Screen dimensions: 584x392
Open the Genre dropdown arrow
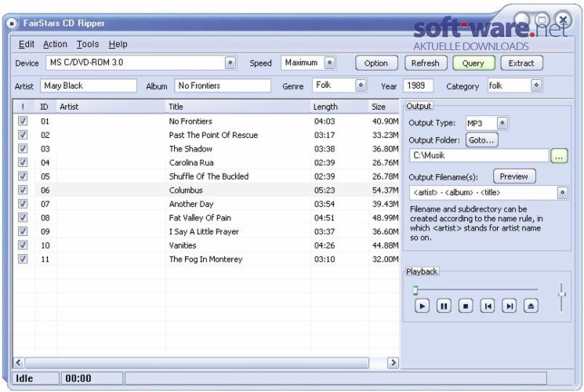(x=361, y=85)
